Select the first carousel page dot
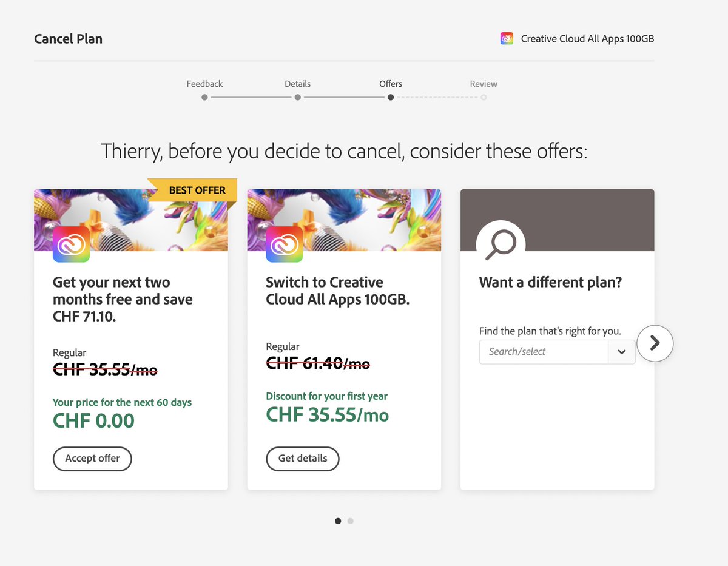Viewport: 728px width, 566px height. (338, 521)
